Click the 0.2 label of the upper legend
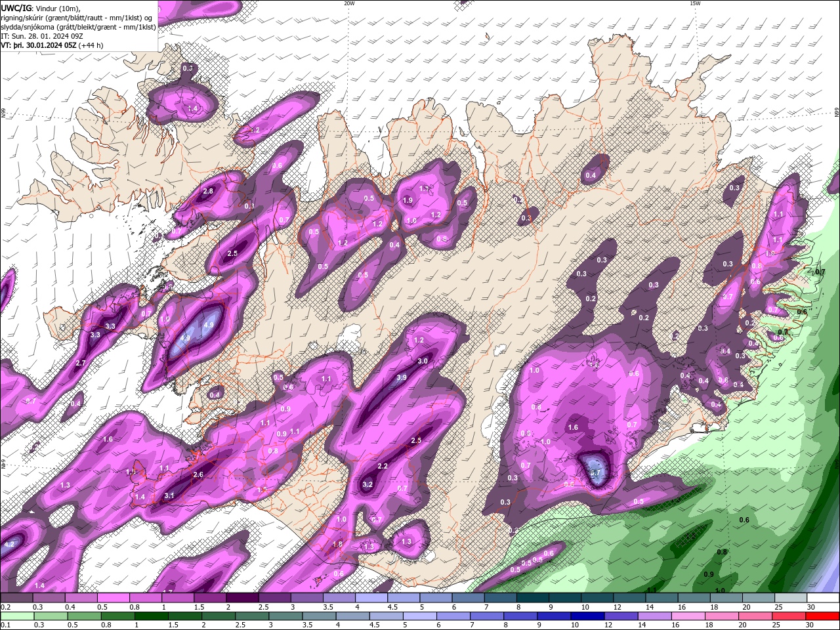 coord(5,607)
